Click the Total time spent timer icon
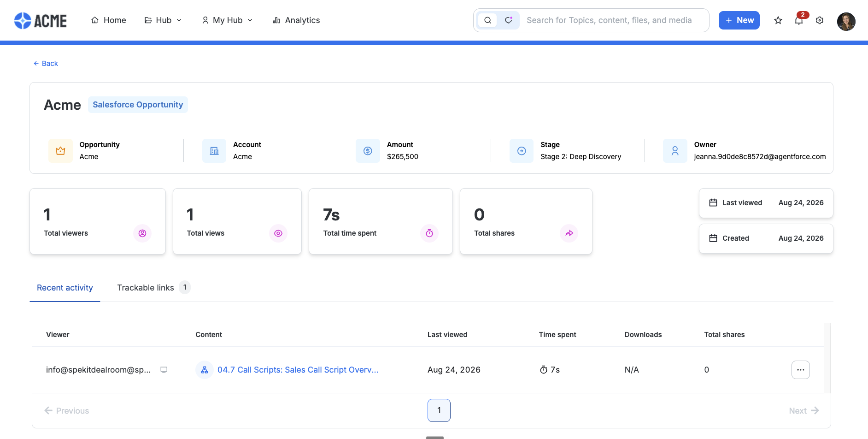The width and height of the screenshot is (868, 439). [429, 233]
